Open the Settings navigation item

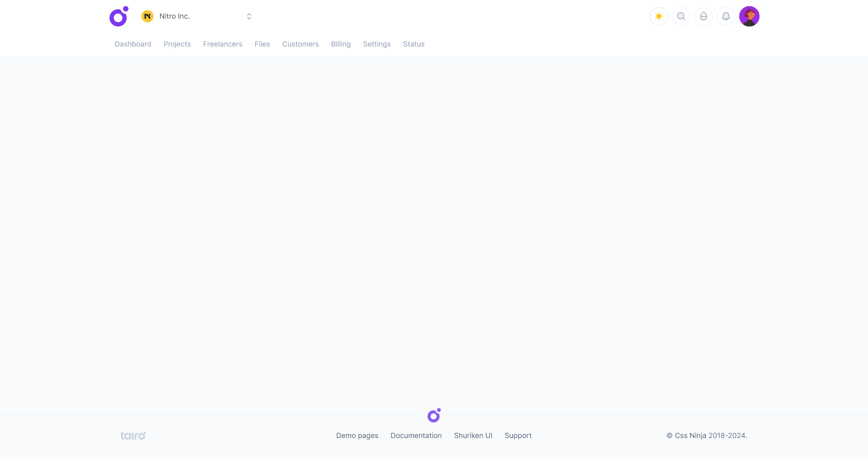pos(377,44)
